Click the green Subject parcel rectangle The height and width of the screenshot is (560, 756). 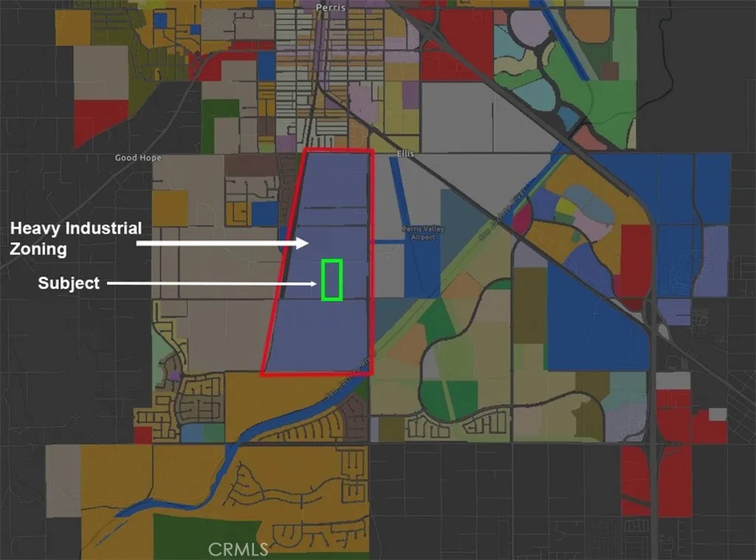[332, 280]
